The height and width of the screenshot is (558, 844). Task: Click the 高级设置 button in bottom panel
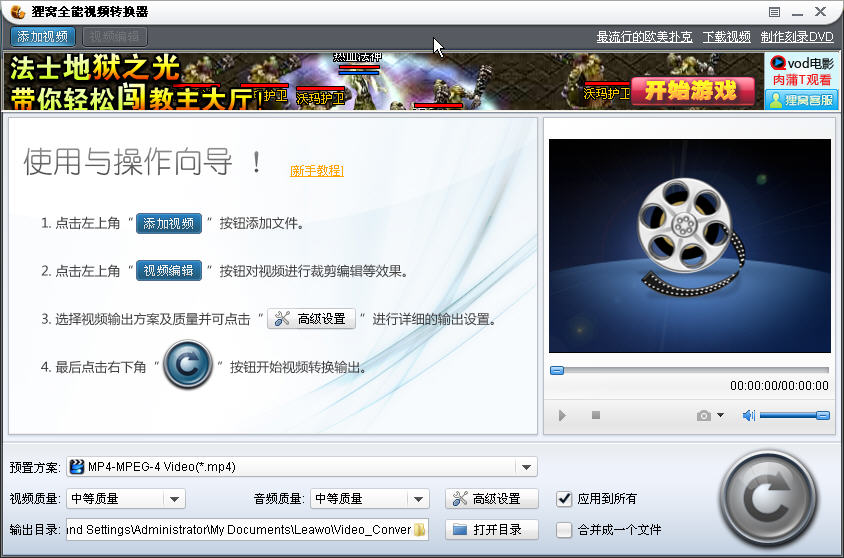coord(491,499)
